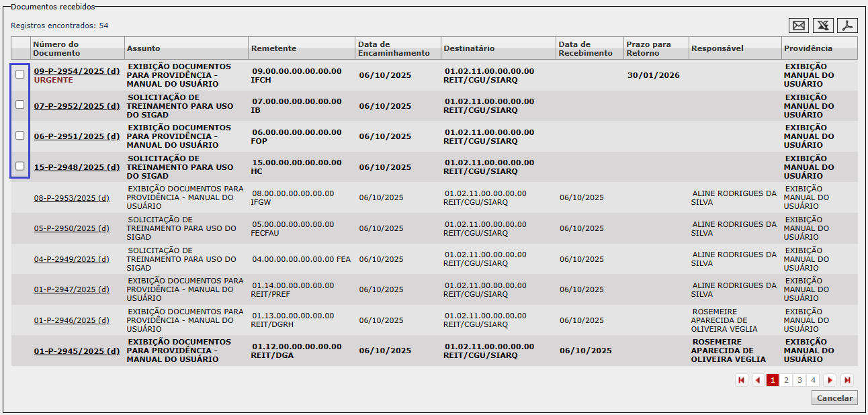Image resolution: width=868 pixels, height=415 pixels.
Task: Select the checkbox for 07-P-2952/2025
Action: click(20, 105)
